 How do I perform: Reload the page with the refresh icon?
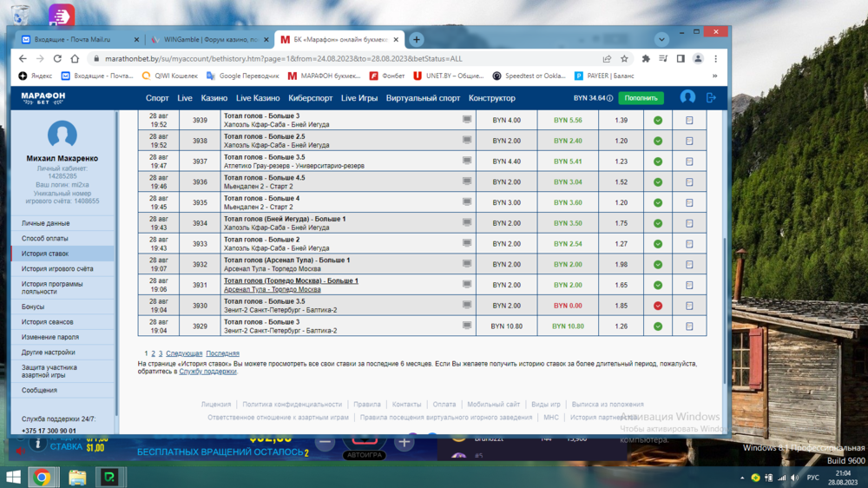(57, 59)
